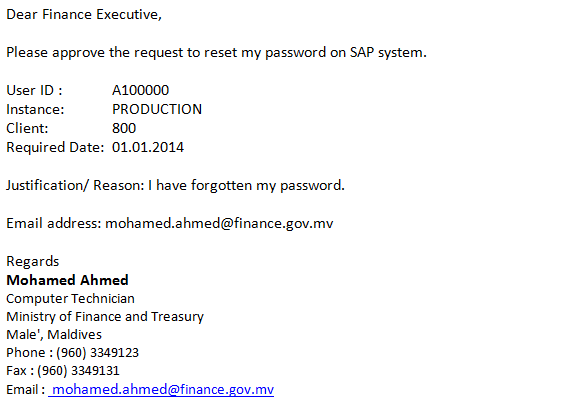Click the Dear Finance Executive greeting

84,14
